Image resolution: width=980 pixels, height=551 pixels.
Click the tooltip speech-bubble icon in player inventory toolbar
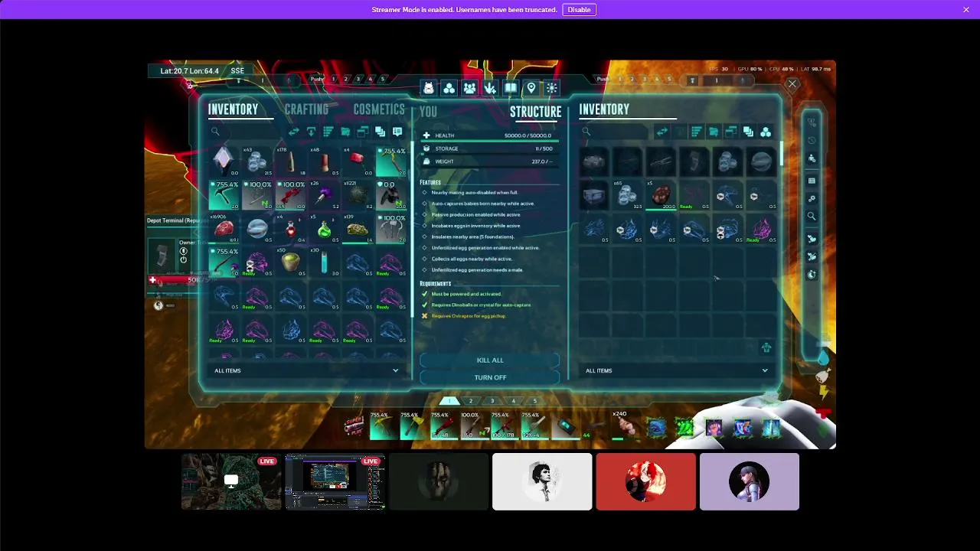397,132
